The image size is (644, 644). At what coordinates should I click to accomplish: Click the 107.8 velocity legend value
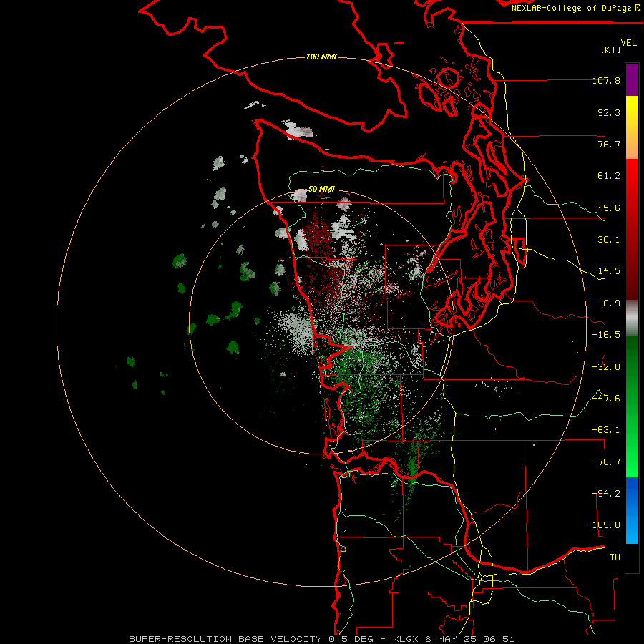pyautogui.click(x=606, y=80)
